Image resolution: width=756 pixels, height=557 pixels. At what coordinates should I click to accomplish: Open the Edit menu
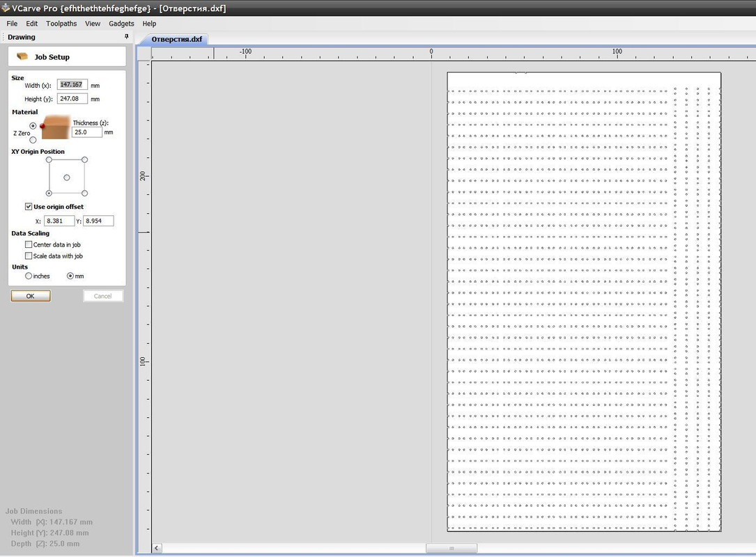[32, 24]
